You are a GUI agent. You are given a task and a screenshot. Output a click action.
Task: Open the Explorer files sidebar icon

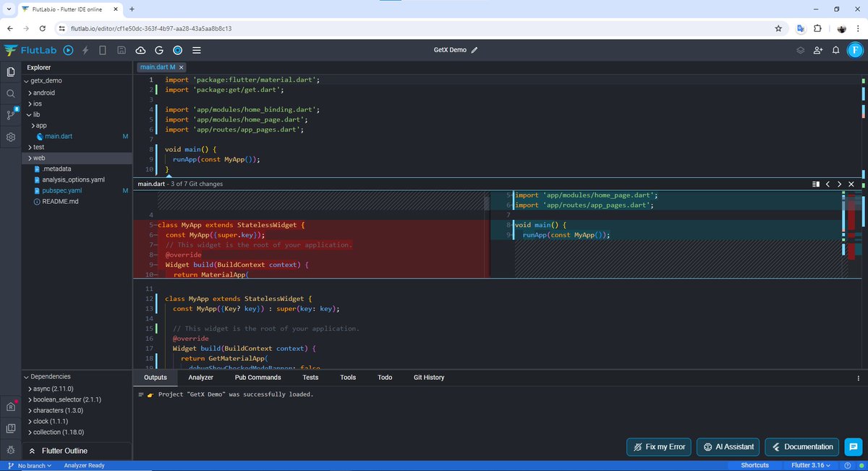tap(11, 72)
